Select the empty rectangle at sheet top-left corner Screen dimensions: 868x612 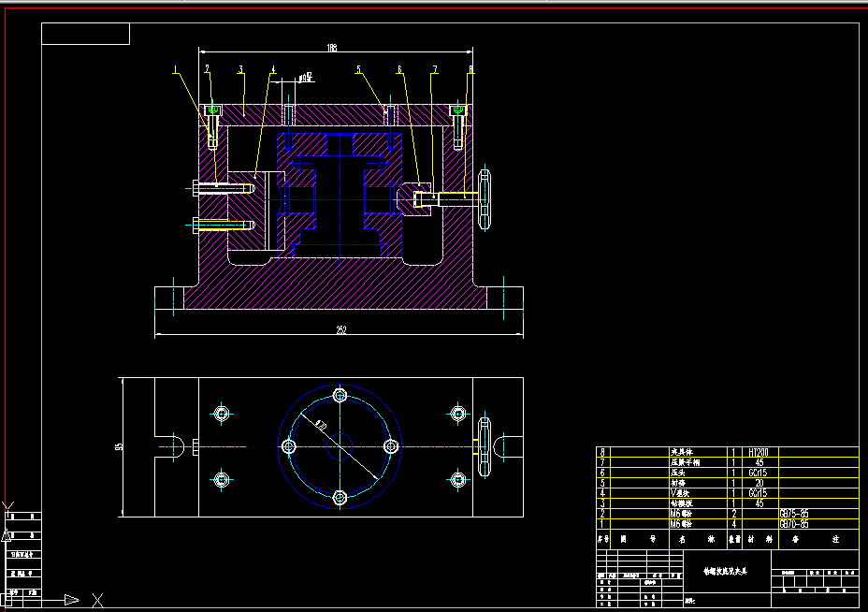click(86, 34)
